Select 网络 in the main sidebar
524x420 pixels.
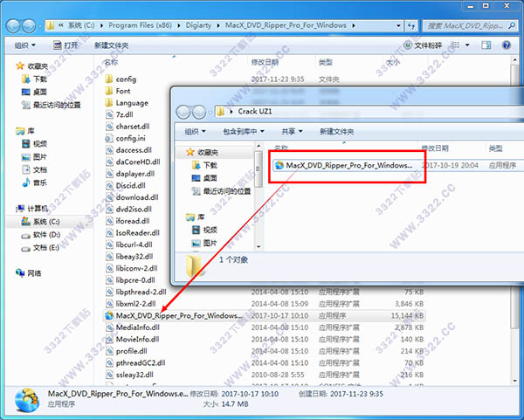click(29, 273)
